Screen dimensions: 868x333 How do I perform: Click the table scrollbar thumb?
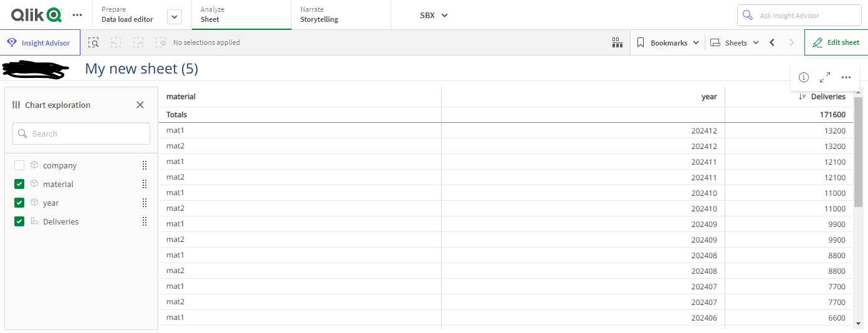point(858,152)
